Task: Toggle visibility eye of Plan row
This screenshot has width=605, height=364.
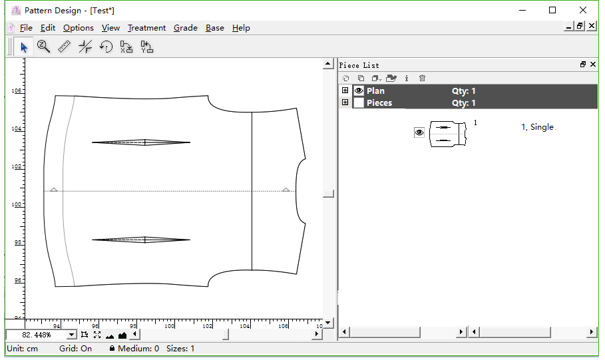Action: coord(359,91)
